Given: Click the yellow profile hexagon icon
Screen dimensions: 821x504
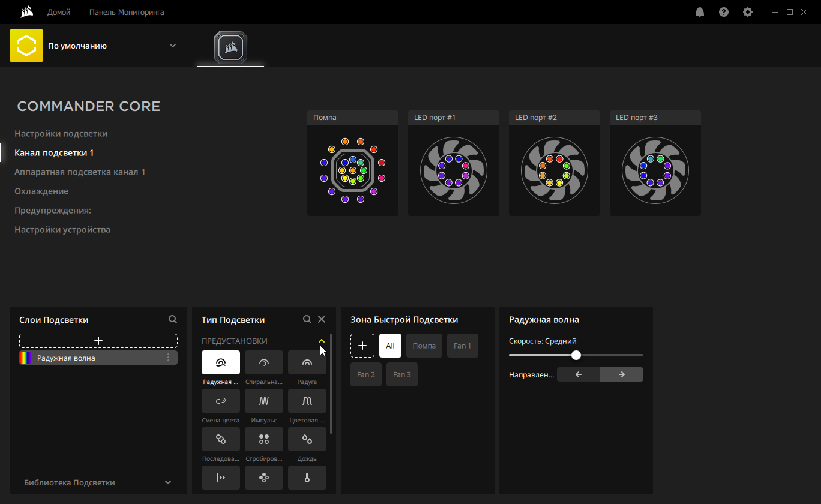Looking at the screenshot, I should 26,46.
